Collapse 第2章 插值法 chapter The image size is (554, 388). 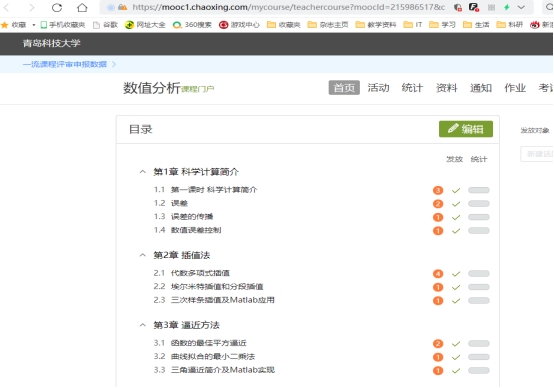click(142, 255)
